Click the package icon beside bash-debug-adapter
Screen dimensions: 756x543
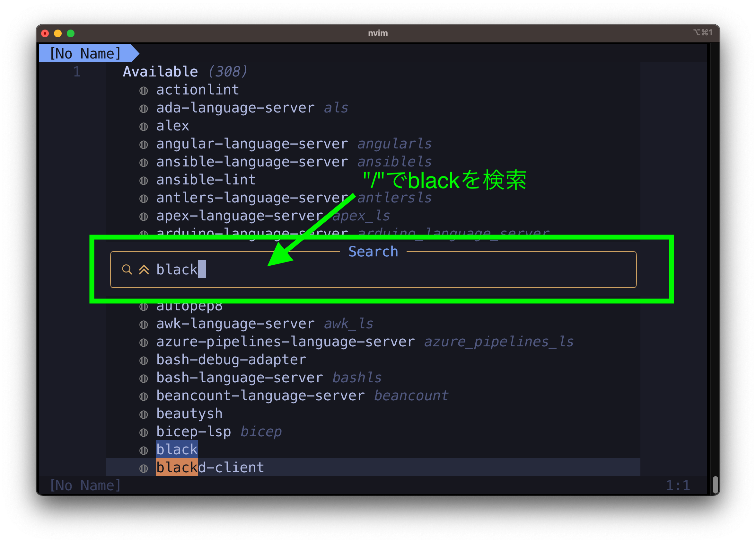pos(143,361)
